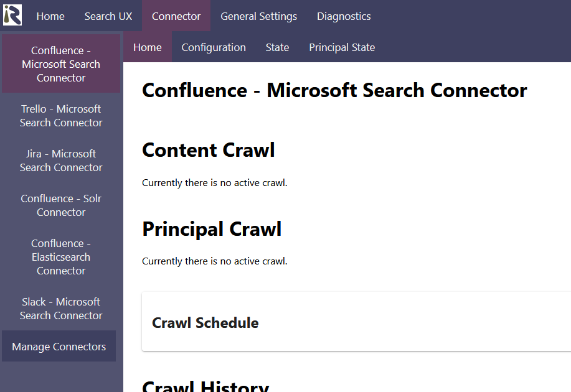Switch to the connector Home tab

coord(148,47)
